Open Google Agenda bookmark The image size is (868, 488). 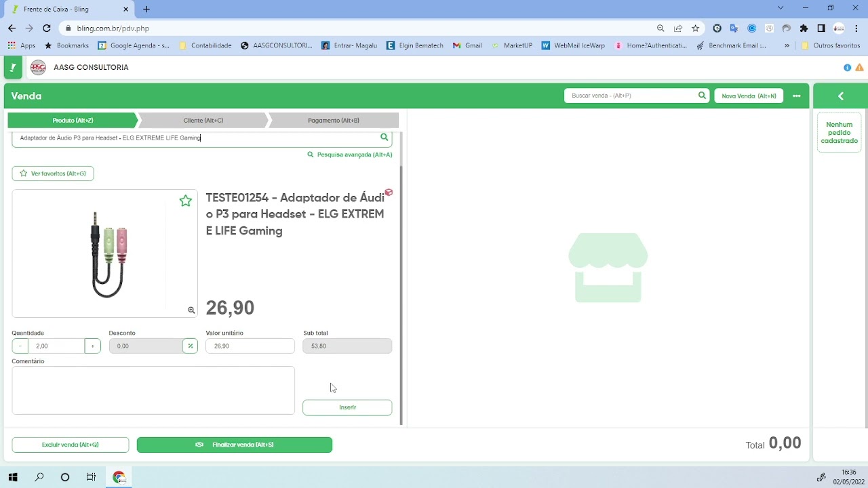coord(134,45)
